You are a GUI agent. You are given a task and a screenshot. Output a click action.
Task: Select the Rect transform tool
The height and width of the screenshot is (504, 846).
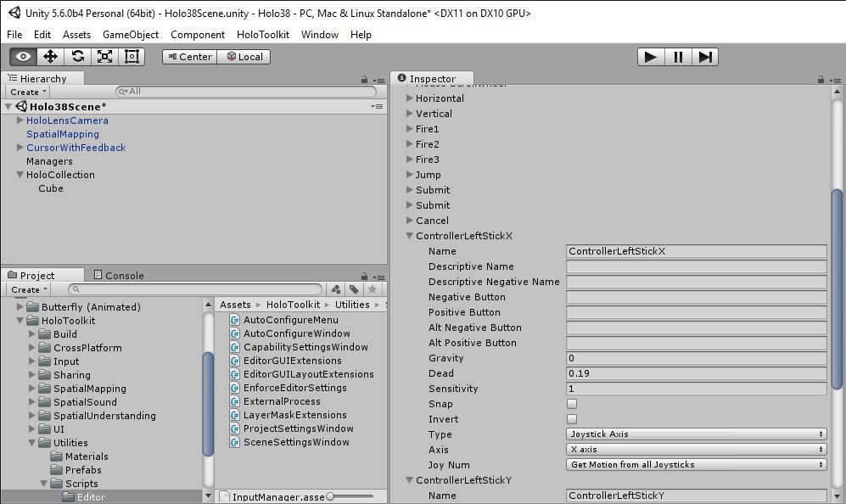[x=132, y=57]
